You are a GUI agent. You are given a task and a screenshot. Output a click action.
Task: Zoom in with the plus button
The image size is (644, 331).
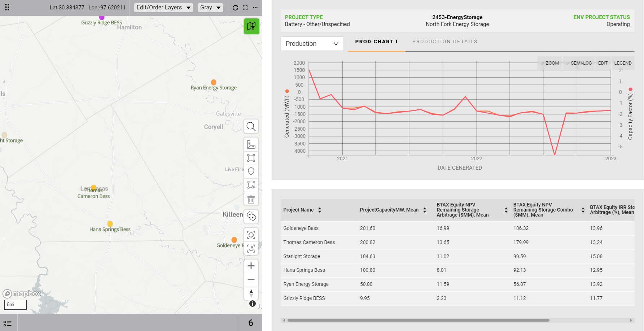[x=251, y=266]
